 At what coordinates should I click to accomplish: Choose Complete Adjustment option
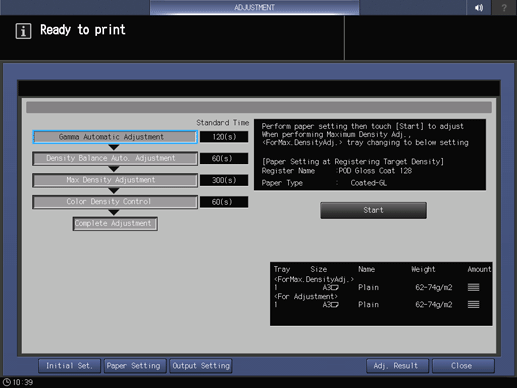115,224
